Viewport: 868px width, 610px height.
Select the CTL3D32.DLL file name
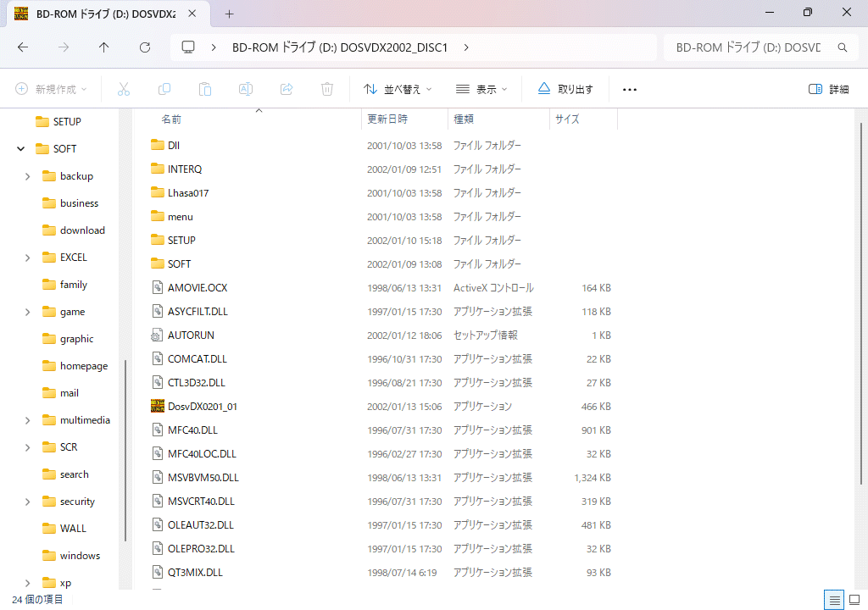click(197, 382)
